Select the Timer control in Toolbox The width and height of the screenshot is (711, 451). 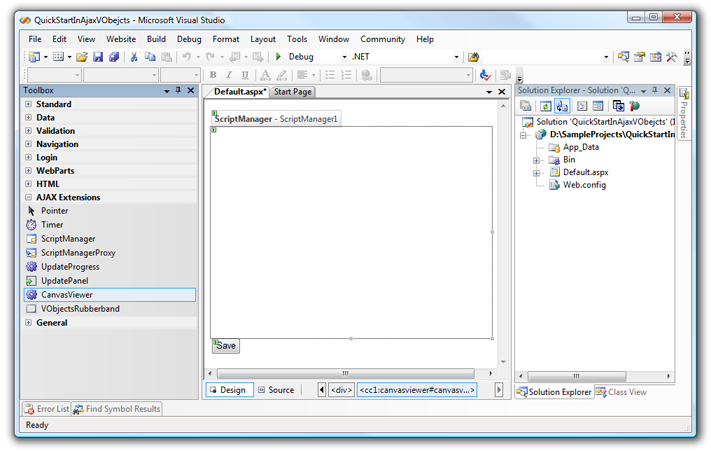click(52, 225)
